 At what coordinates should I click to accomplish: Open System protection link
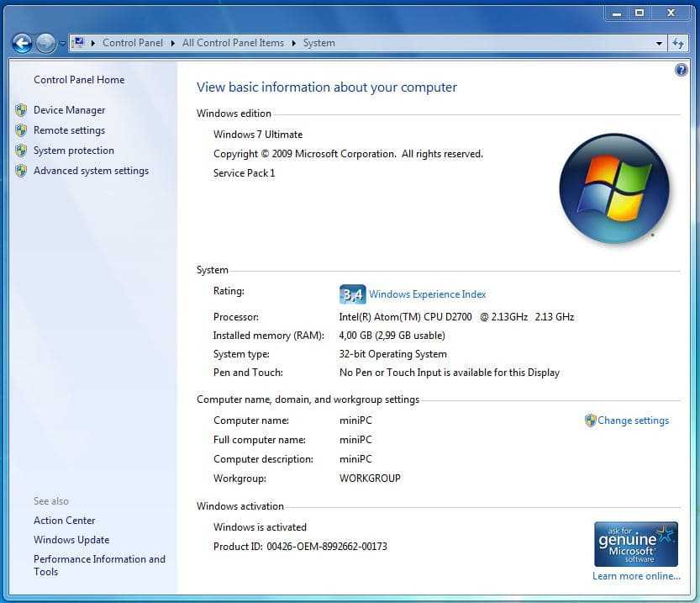74,150
